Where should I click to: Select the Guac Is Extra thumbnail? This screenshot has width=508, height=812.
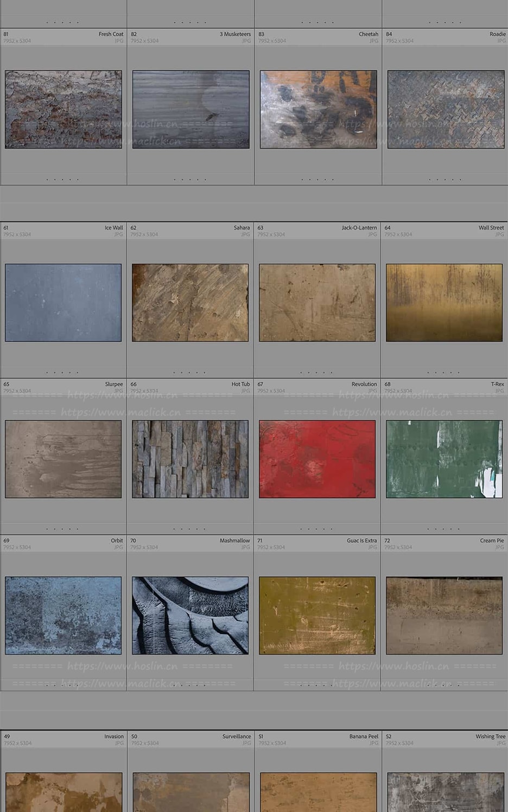pos(317,615)
